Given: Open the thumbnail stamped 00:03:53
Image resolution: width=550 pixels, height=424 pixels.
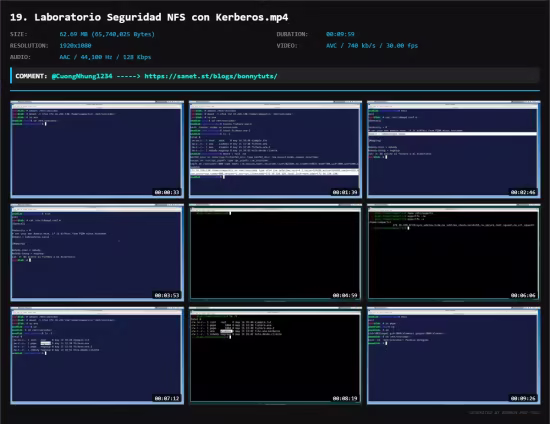Looking at the screenshot, I should coord(97,253).
